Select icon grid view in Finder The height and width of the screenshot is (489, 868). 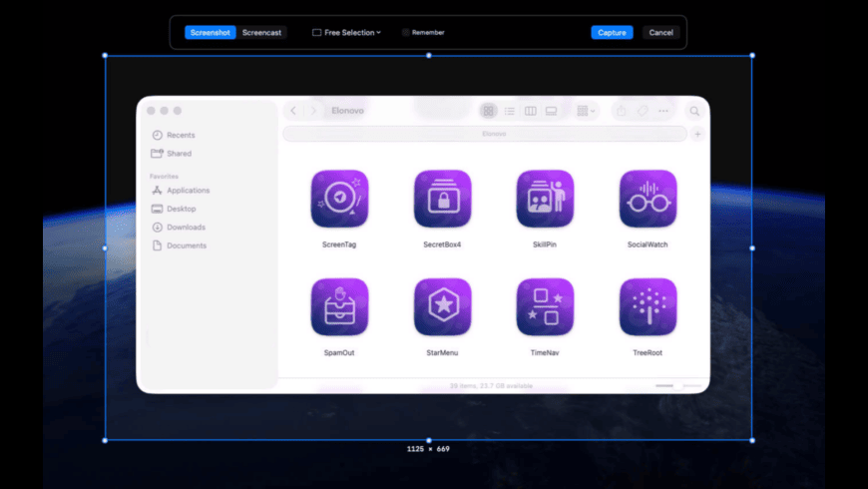click(488, 112)
